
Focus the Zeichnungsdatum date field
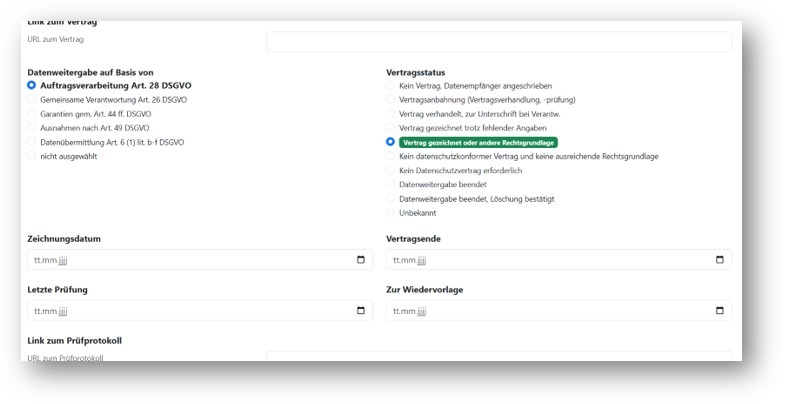click(180, 260)
